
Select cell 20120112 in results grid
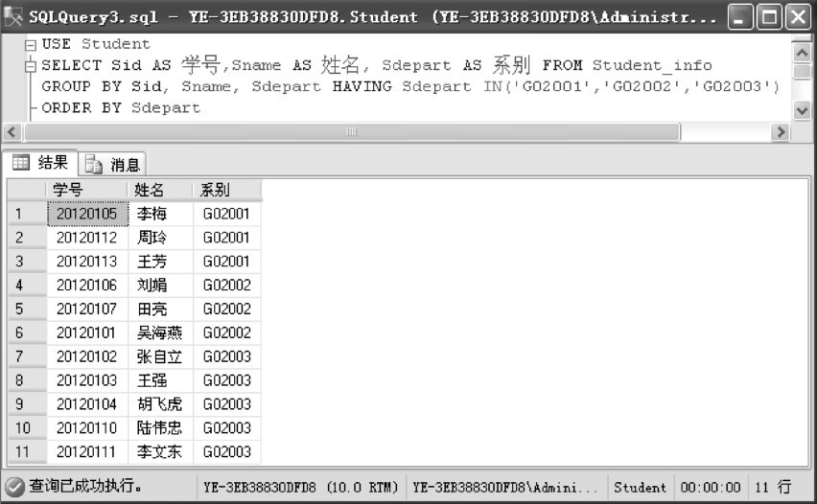coord(87,238)
